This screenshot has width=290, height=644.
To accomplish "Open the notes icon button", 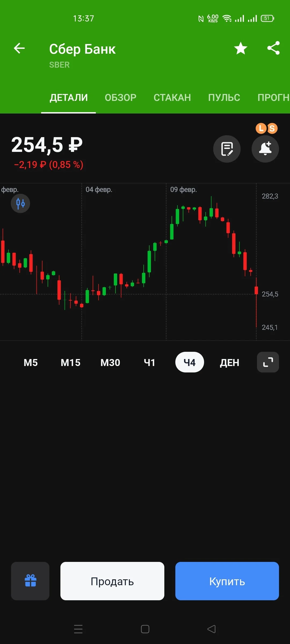I will (227, 149).
